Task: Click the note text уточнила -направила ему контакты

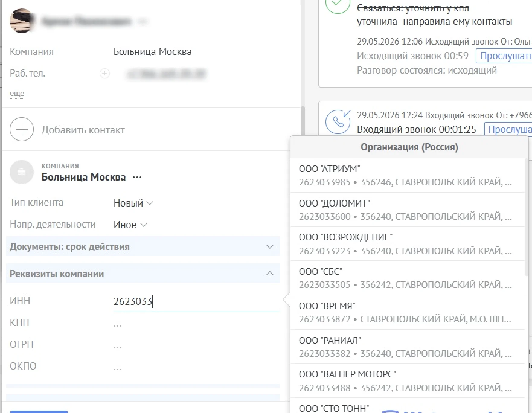Action: (434, 22)
